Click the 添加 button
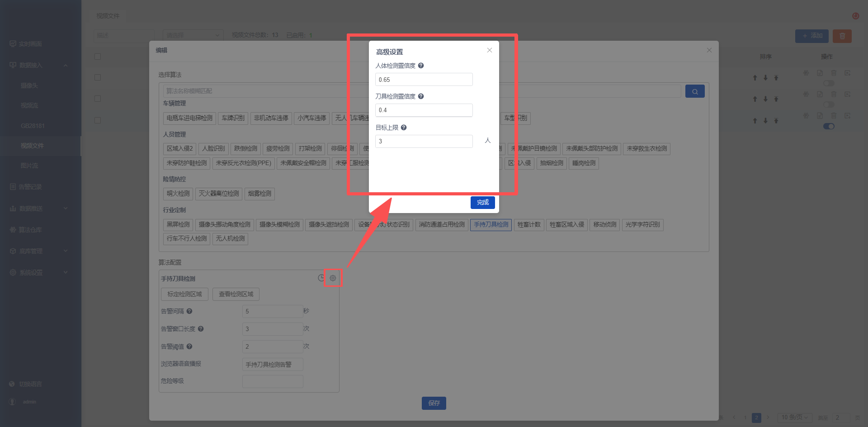Screen dimensions: 868x427 tap(812, 36)
